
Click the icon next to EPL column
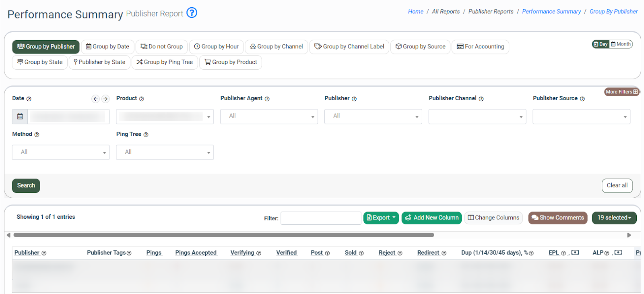[575, 253]
